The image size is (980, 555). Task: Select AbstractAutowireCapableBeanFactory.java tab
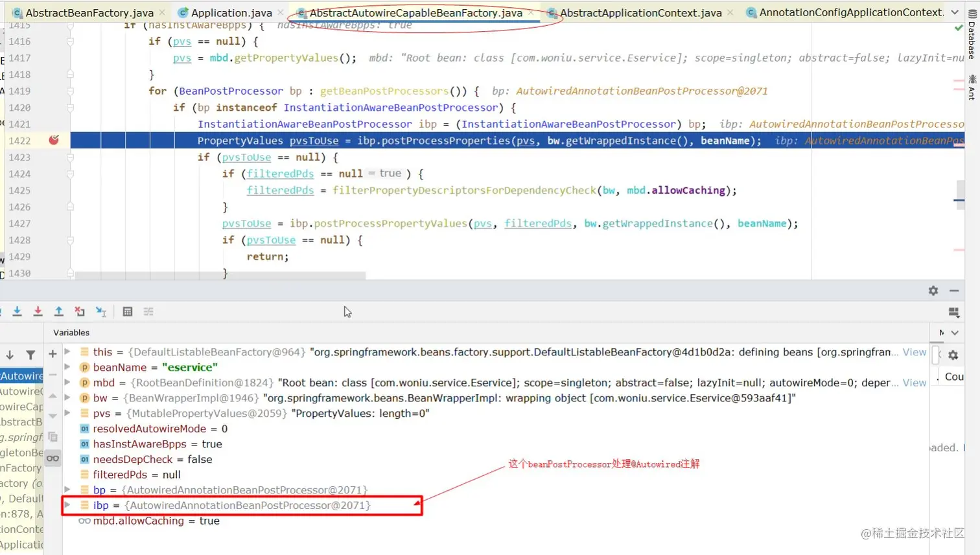pos(415,12)
